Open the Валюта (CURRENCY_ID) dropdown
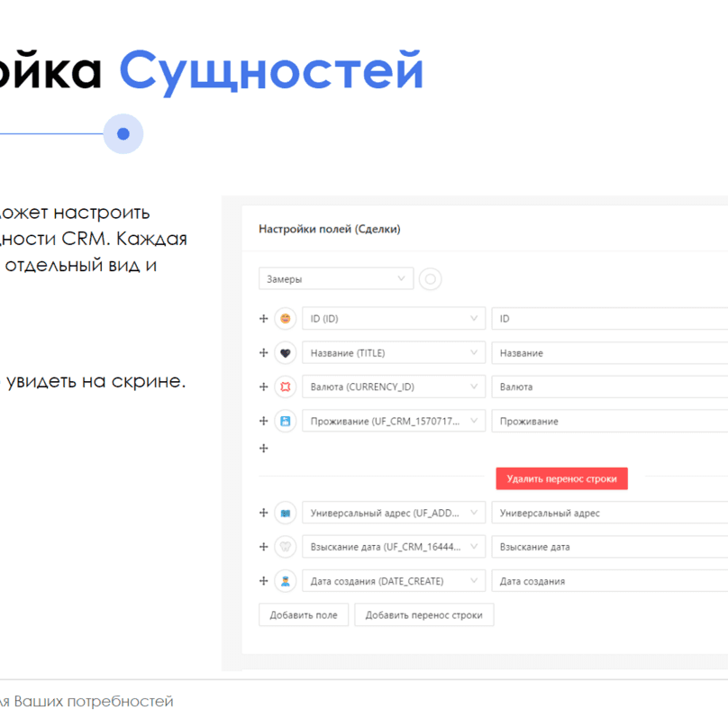The height and width of the screenshot is (728, 728). 394,387
